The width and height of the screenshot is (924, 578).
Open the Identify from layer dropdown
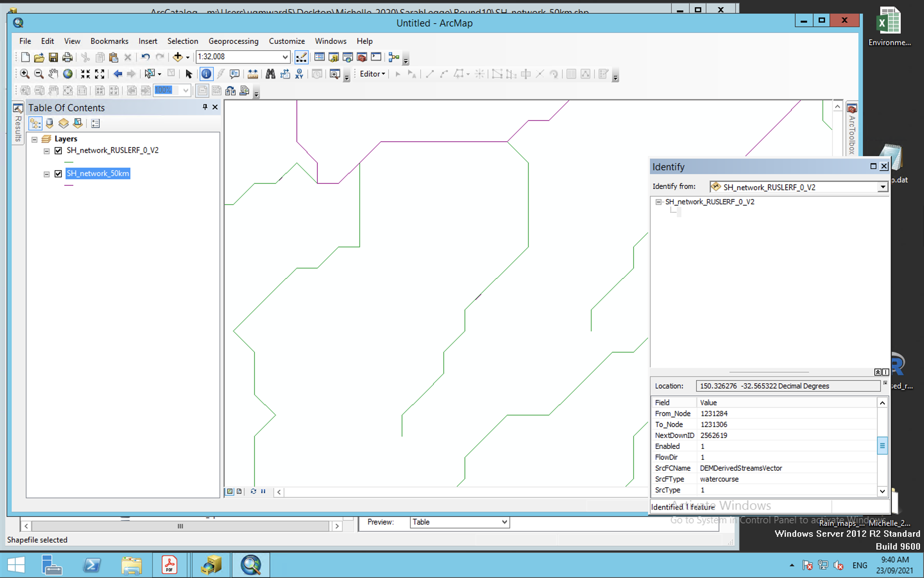point(883,187)
